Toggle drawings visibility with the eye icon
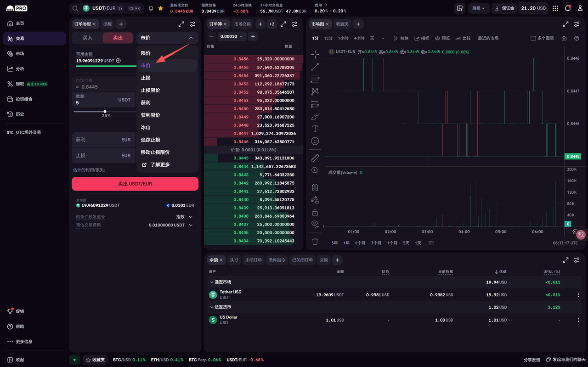Screen dimensions: 588x367 (315, 224)
